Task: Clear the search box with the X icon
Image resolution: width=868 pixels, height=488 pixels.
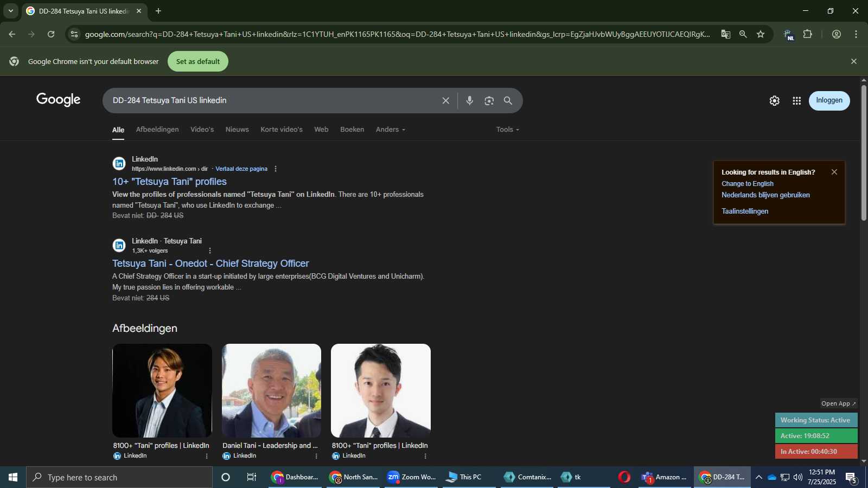Action: point(445,101)
